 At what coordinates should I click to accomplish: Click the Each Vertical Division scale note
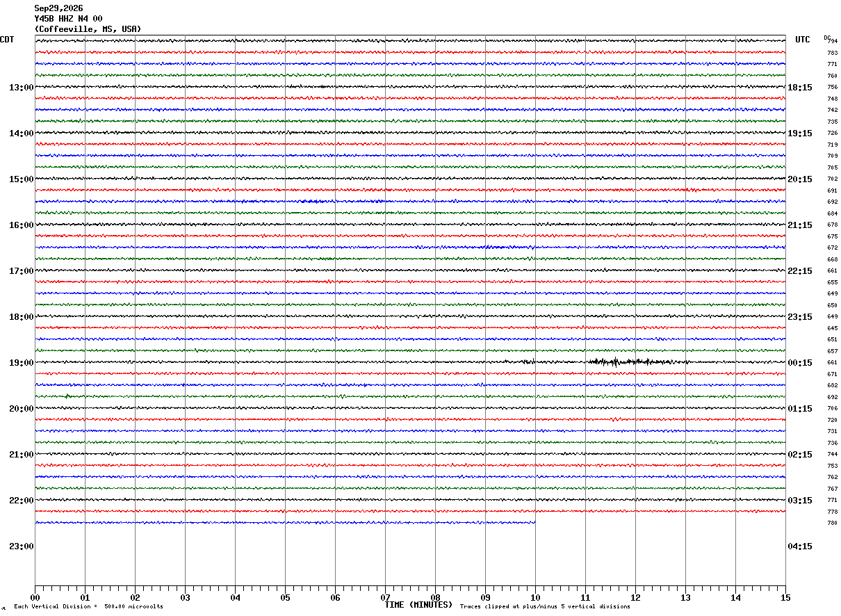(88, 606)
